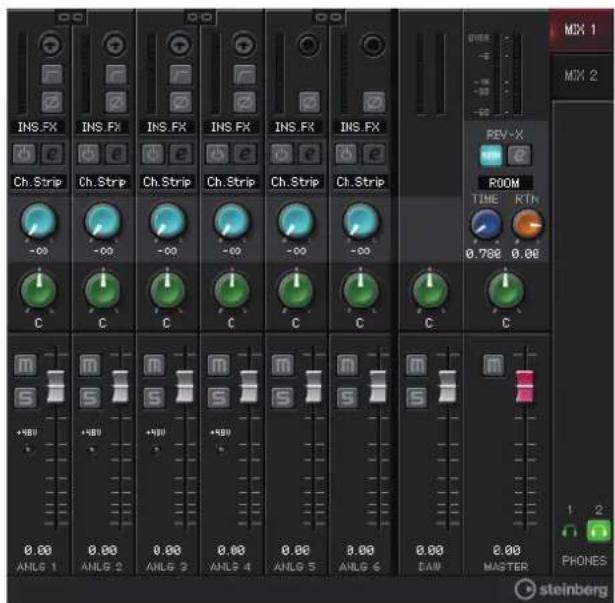The image size is (615, 603).
Task: Open Ch.Strip effect selector on ANLG 2
Action: tap(102, 182)
